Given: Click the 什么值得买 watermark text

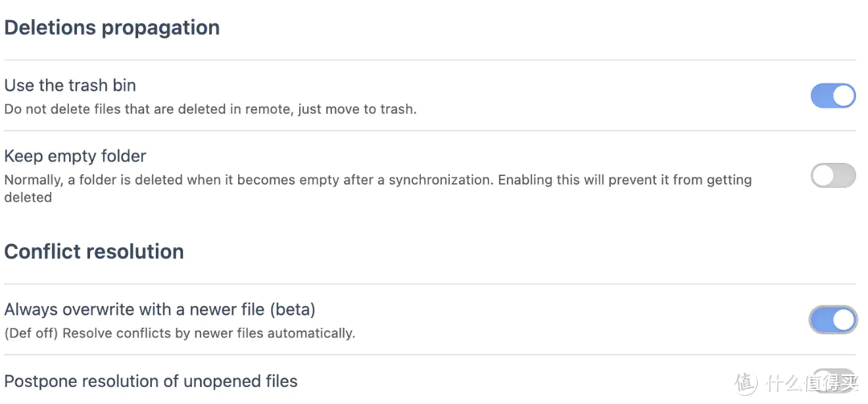Looking at the screenshot, I should [813, 382].
